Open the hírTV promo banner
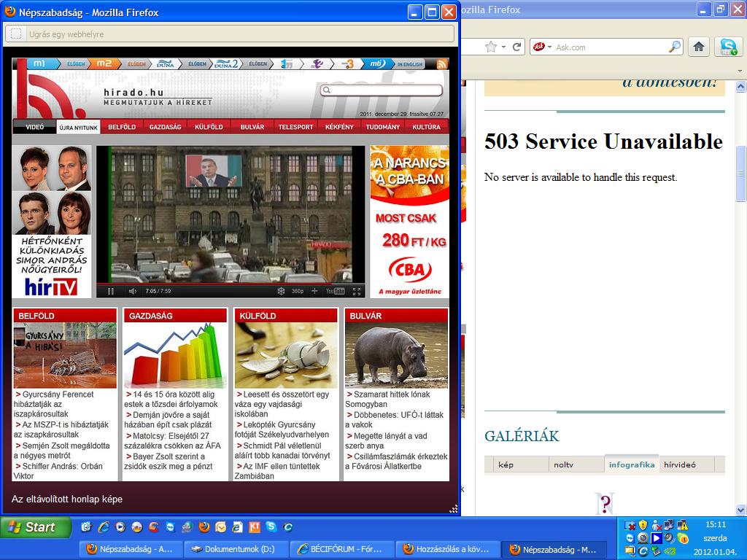747x560 pixels. 52,222
